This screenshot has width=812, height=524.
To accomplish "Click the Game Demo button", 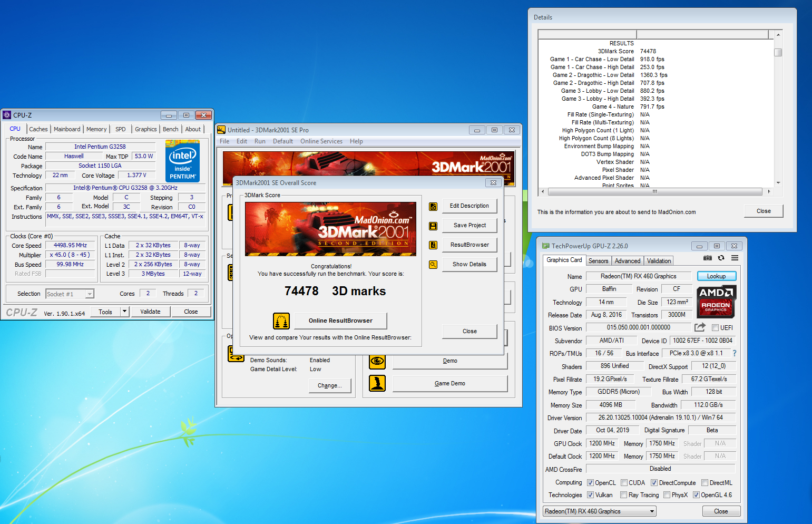I will (450, 383).
